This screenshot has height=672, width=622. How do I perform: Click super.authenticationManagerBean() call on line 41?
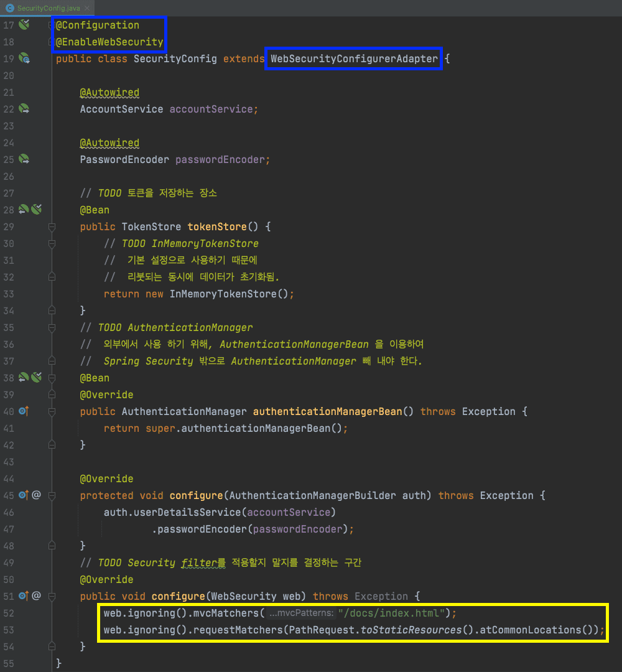pyautogui.click(x=244, y=429)
